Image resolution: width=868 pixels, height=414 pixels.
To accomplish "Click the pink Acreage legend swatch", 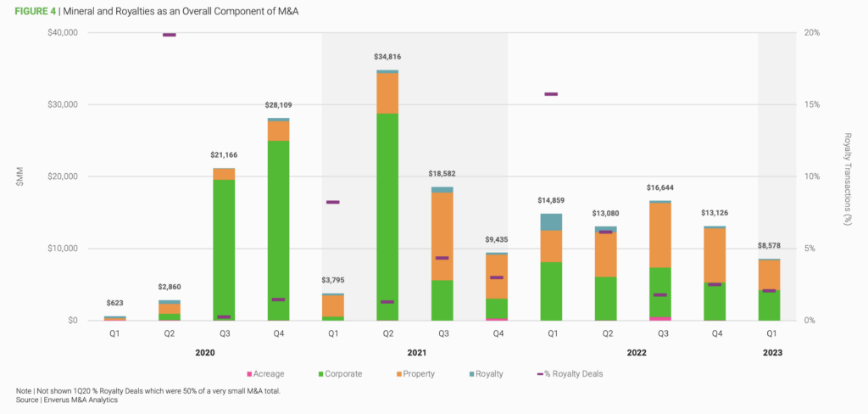I will click(x=248, y=373).
